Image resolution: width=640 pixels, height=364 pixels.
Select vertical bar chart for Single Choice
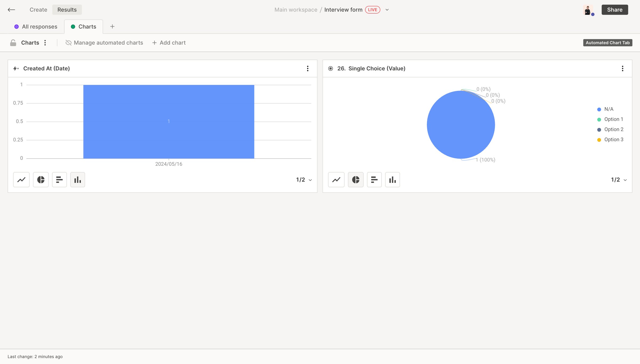tap(393, 180)
